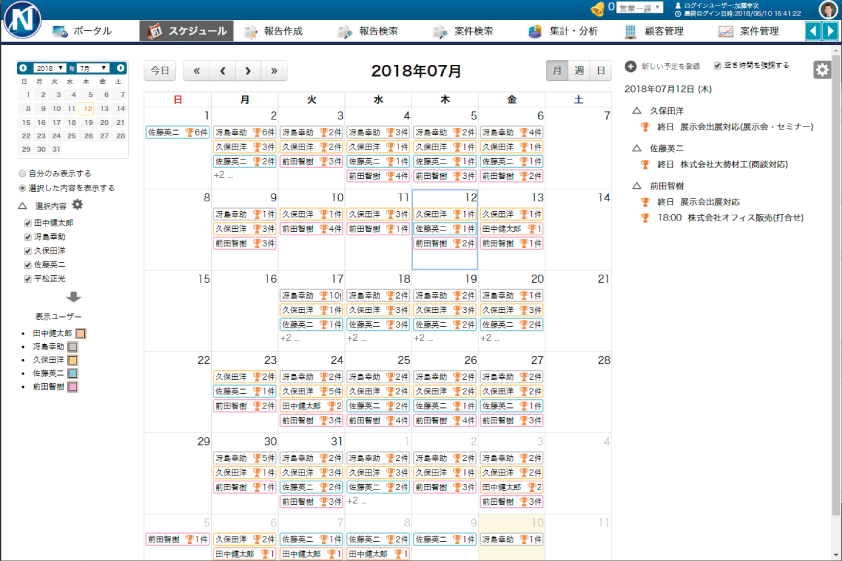This screenshot has width=842, height=561.
Task: Select day 12 in mini calendar
Action: pos(86,108)
